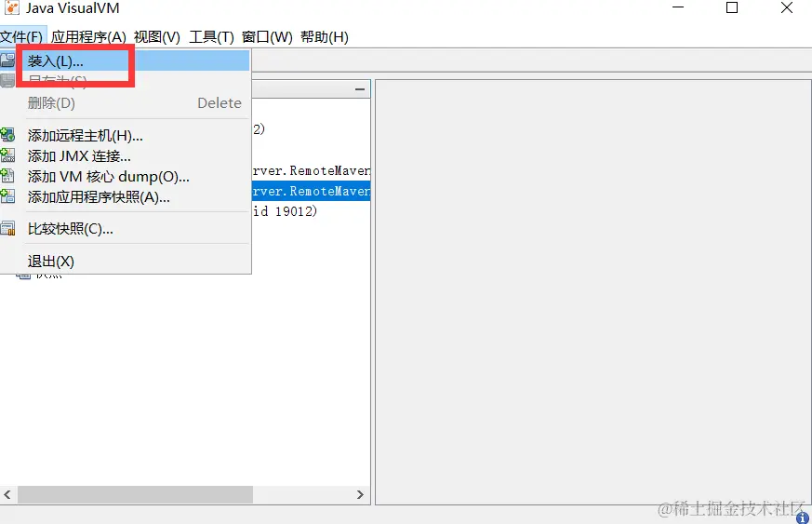The height and width of the screenshot is (524, 812).
Task: Open the 应用程序(A) menu
Action: [88, 37]
